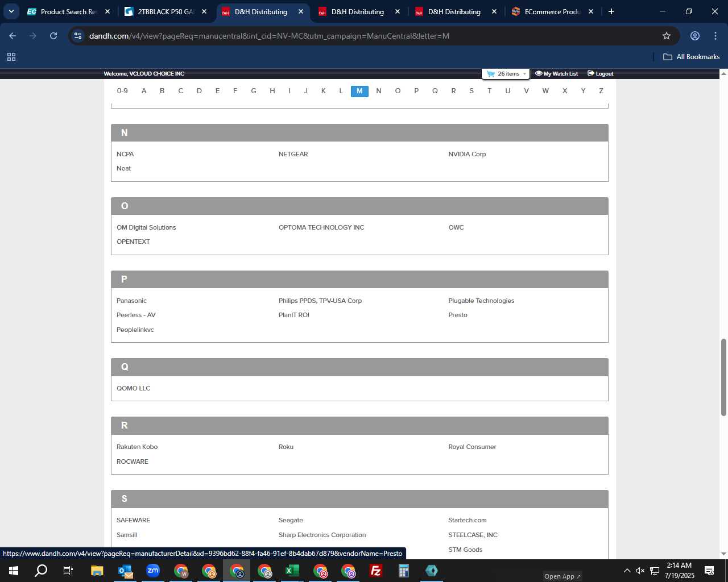Open the Calculator from the taskbar
The height and width of the screenshot is (582, 728).
pos(403,571)
